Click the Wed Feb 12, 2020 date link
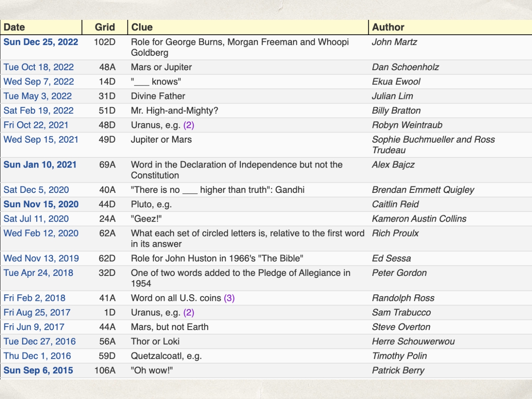 coord(41,233)
